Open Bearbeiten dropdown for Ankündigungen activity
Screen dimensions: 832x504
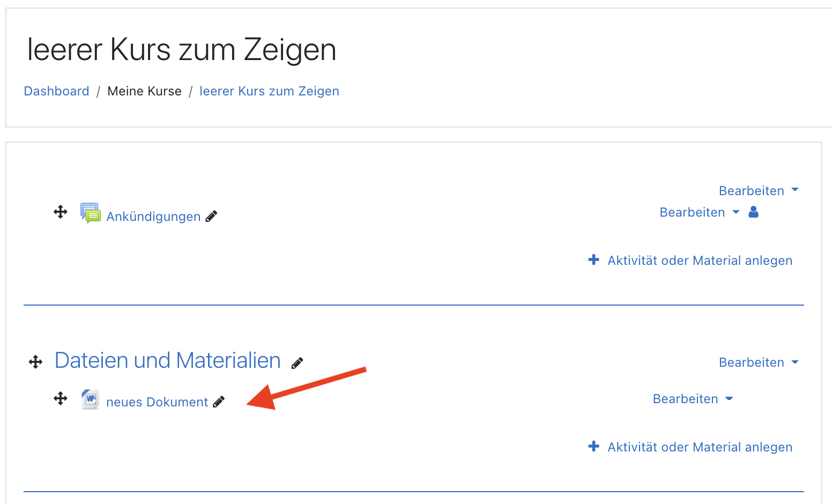(699, 212)
